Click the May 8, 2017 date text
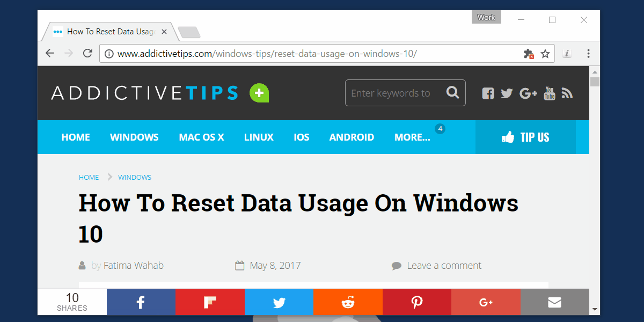This screenshot has height=322, width=644. point(275,265)
